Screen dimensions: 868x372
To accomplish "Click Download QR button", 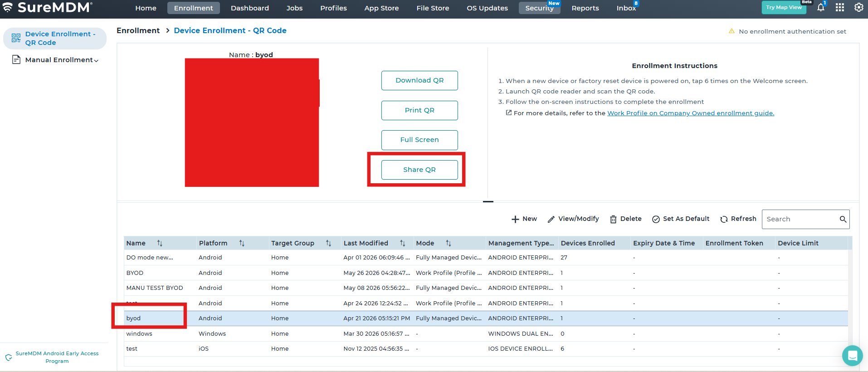I will coord(419,80).
